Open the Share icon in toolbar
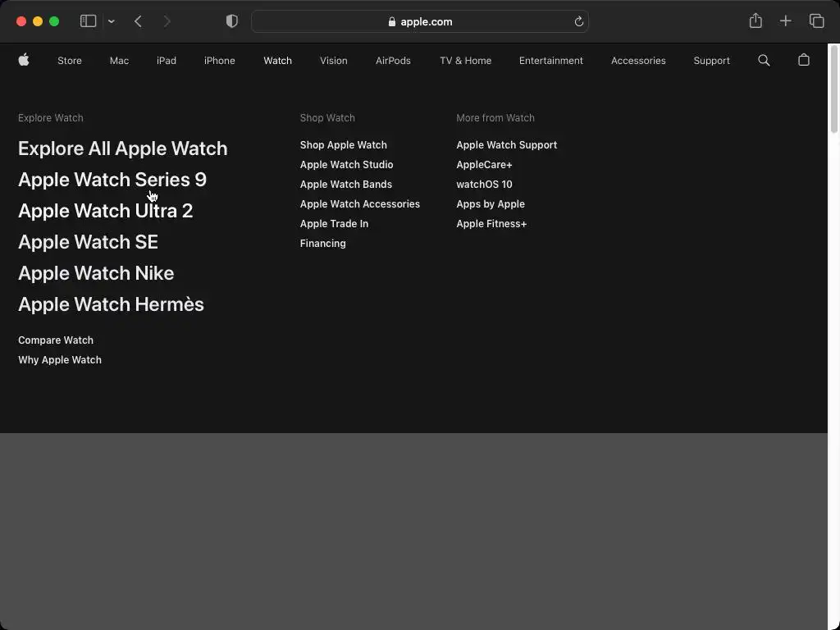 (756, 21)
